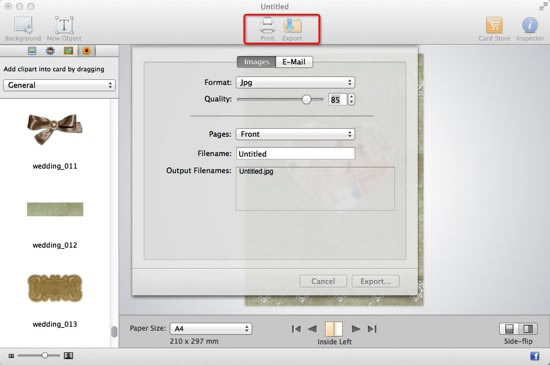This screenshot has height=365, width=550.
Task: Open the Card Store
Action: pos(494,29)
